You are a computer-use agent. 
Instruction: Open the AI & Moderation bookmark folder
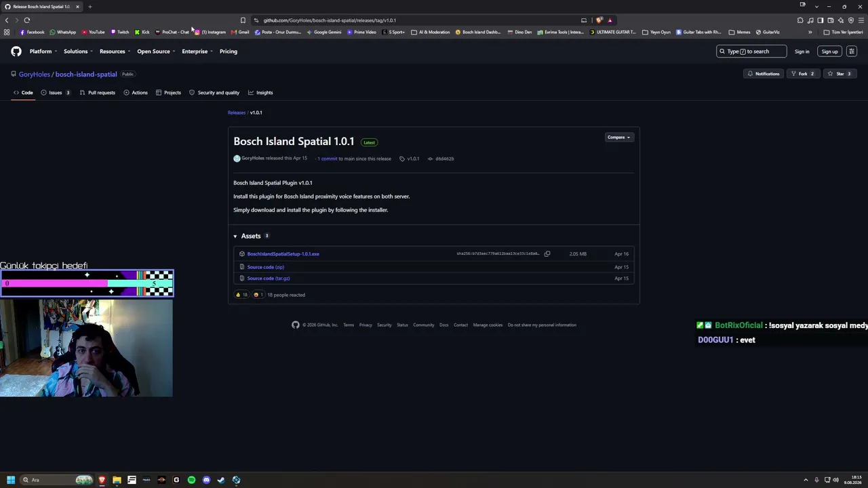click(431, 32)
